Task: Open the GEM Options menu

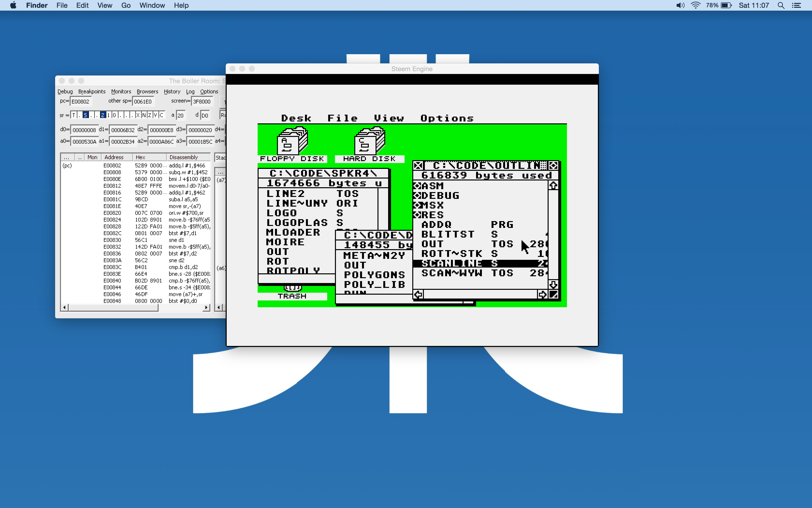Action: pos(447,118)
